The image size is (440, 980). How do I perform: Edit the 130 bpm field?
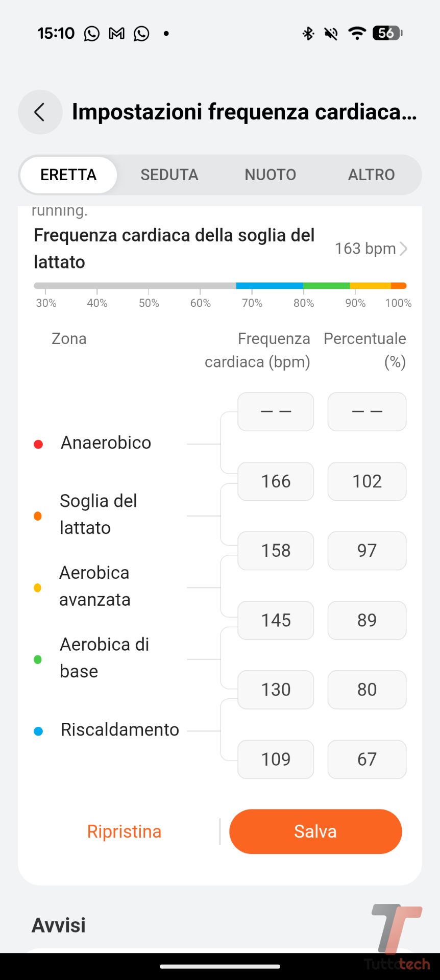point(276,690)
